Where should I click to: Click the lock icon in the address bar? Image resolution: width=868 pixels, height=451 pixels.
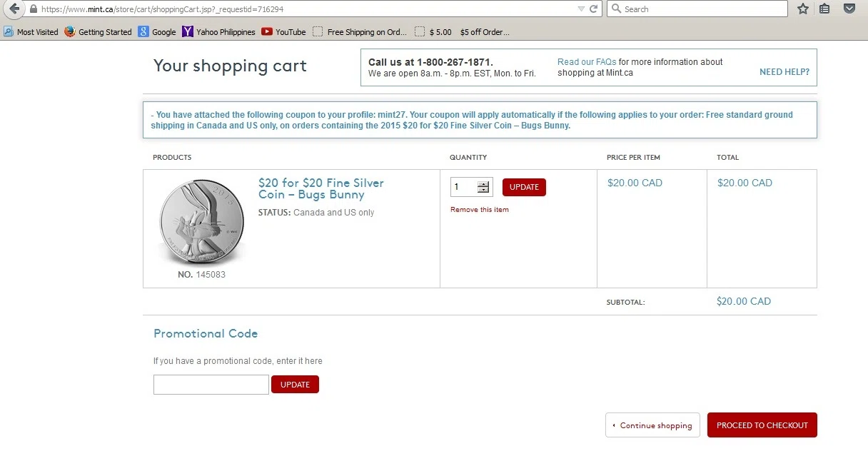[34, 9]
